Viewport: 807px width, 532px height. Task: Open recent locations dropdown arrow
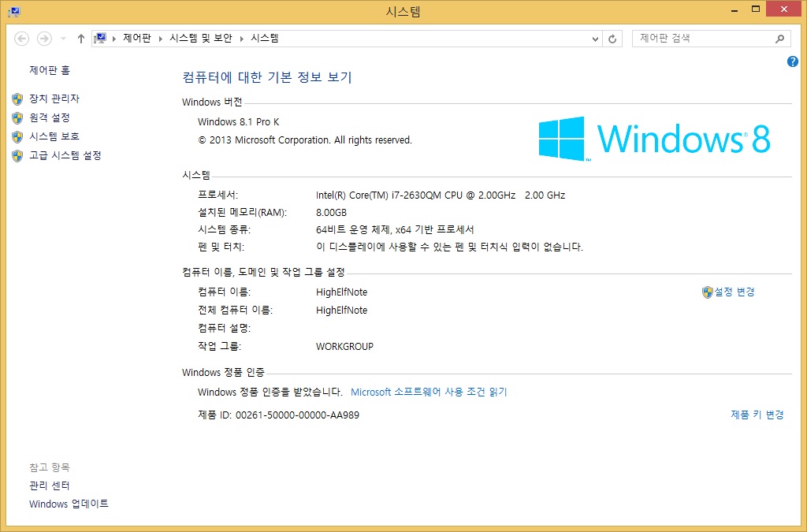point(63,39)
